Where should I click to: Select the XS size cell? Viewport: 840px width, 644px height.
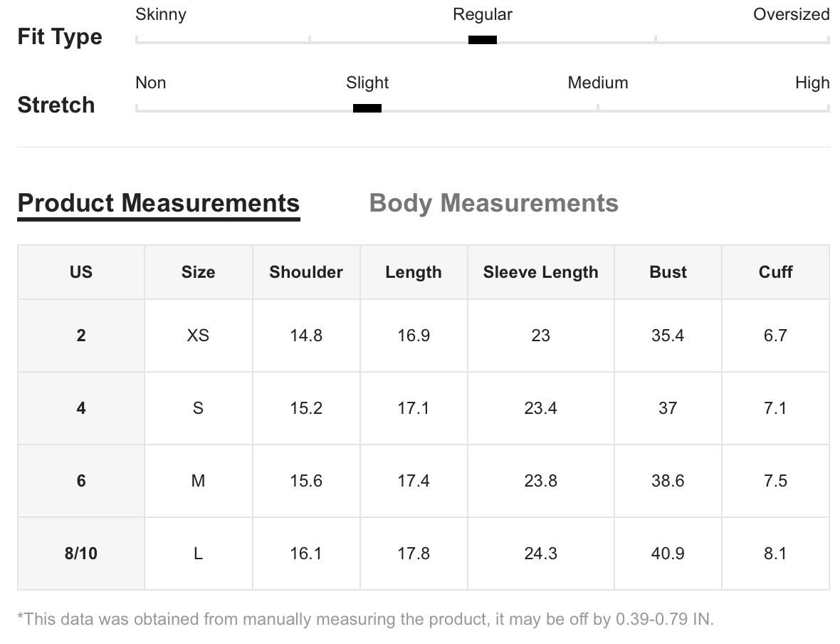[198, 336]
